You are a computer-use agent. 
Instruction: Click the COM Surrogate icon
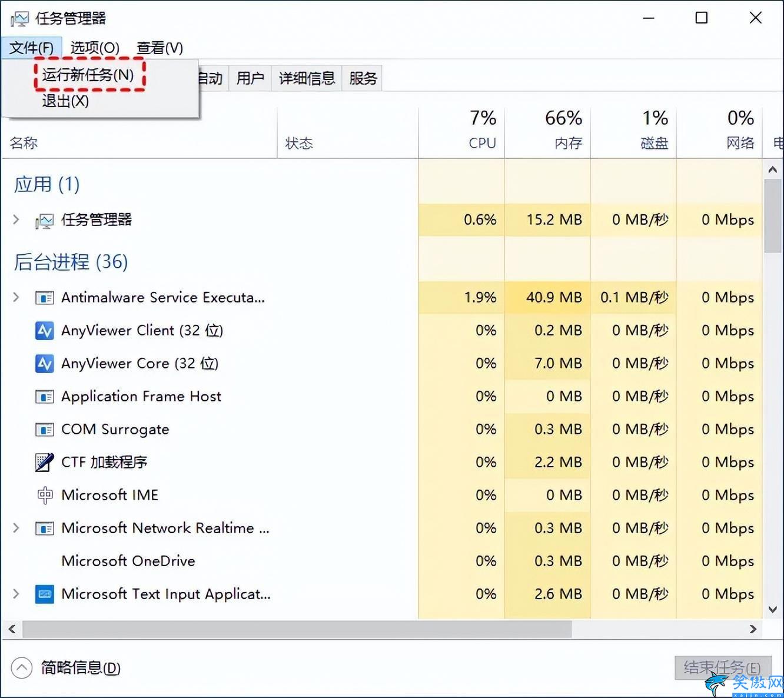45,430
